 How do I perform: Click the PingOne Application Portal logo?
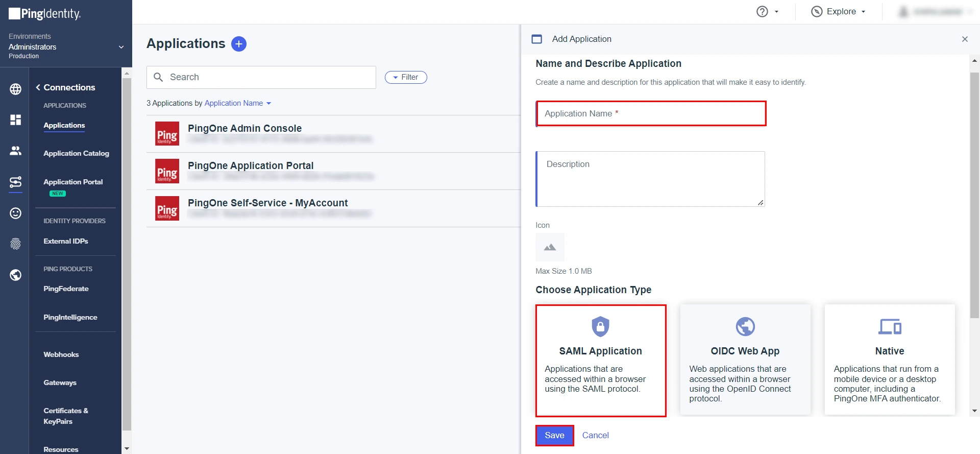click(x=167, y=171)
